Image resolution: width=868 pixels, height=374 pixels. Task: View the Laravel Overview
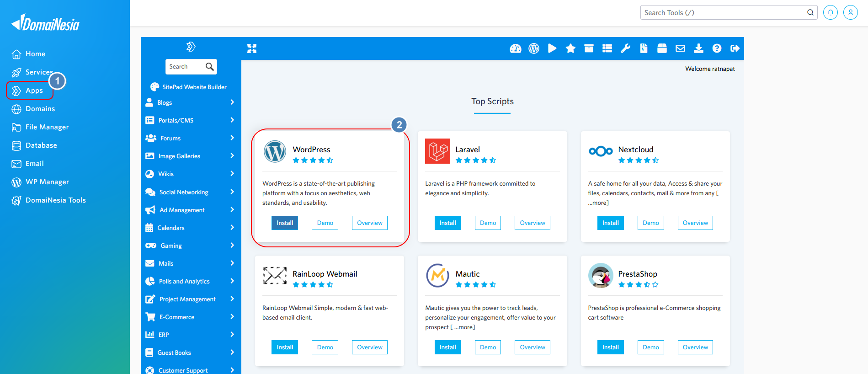[x=533, y=223]
